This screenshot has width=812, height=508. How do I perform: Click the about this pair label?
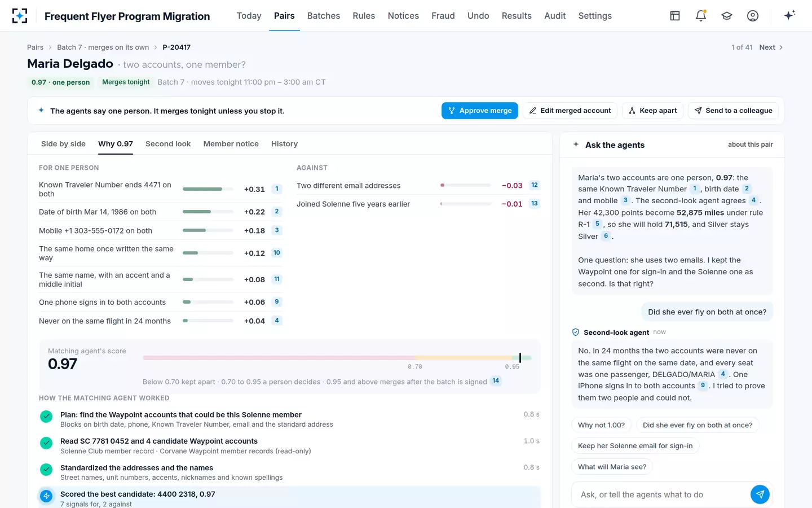tap(750, 144)
